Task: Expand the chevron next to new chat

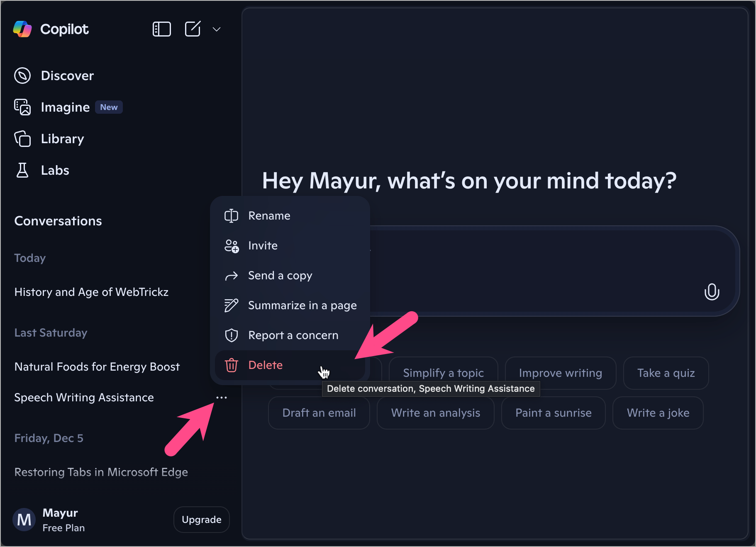Action: [x=216, y=29]
